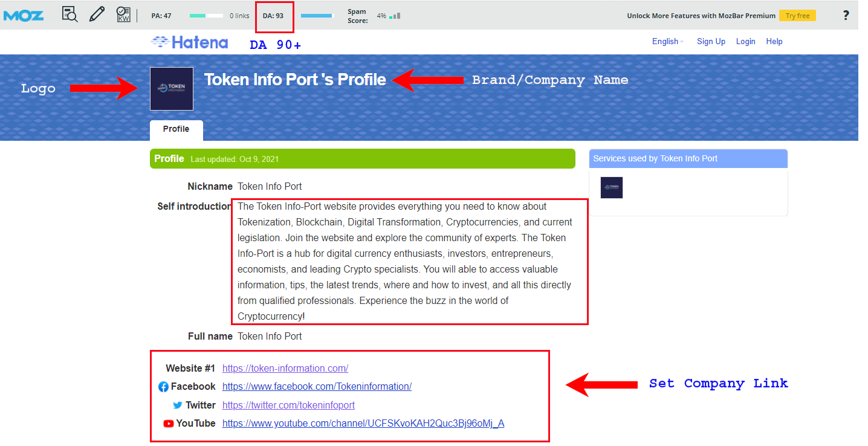Click the Sign Up link
Viewport: 868px width, 446px height.
(711, 41)
